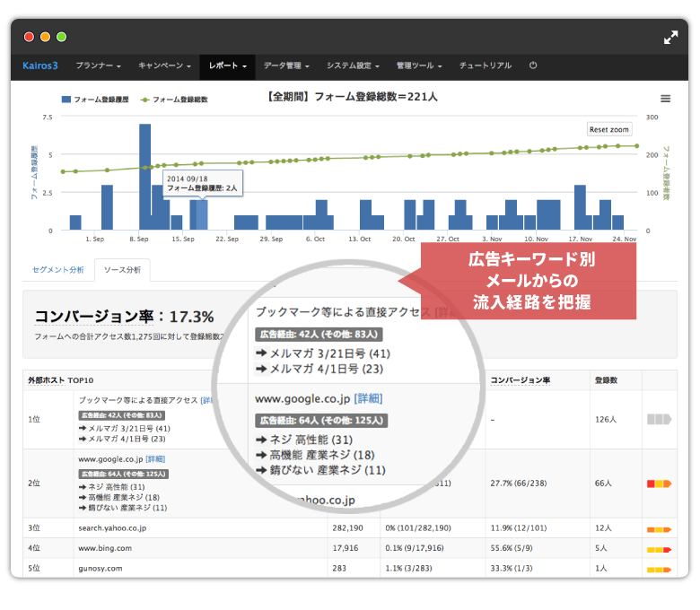Click 広告経由: 64人 badge in table row 2

124,474
